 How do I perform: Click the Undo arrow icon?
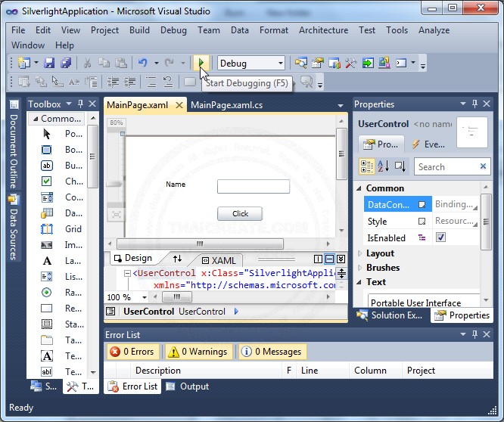(143, 63)
